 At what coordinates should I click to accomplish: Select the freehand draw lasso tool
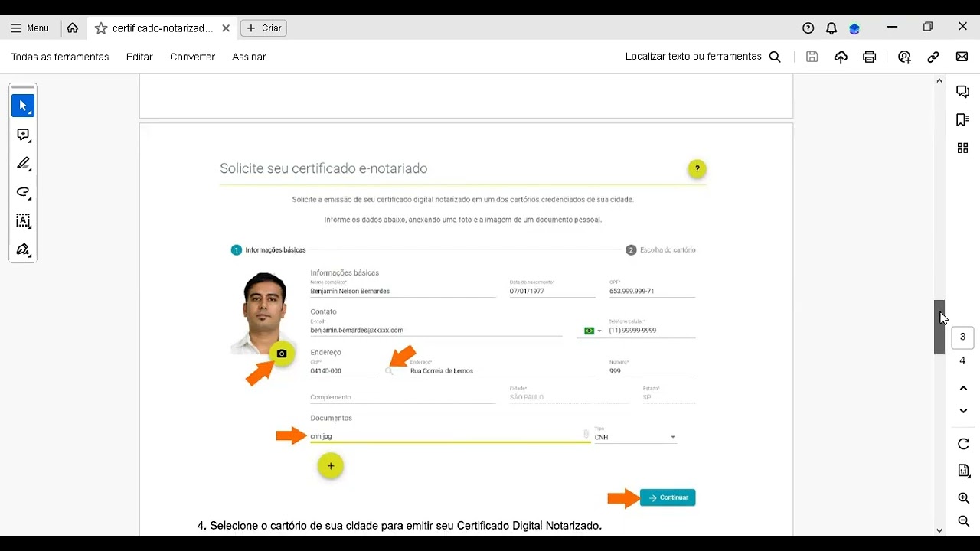tap(23, 192)
